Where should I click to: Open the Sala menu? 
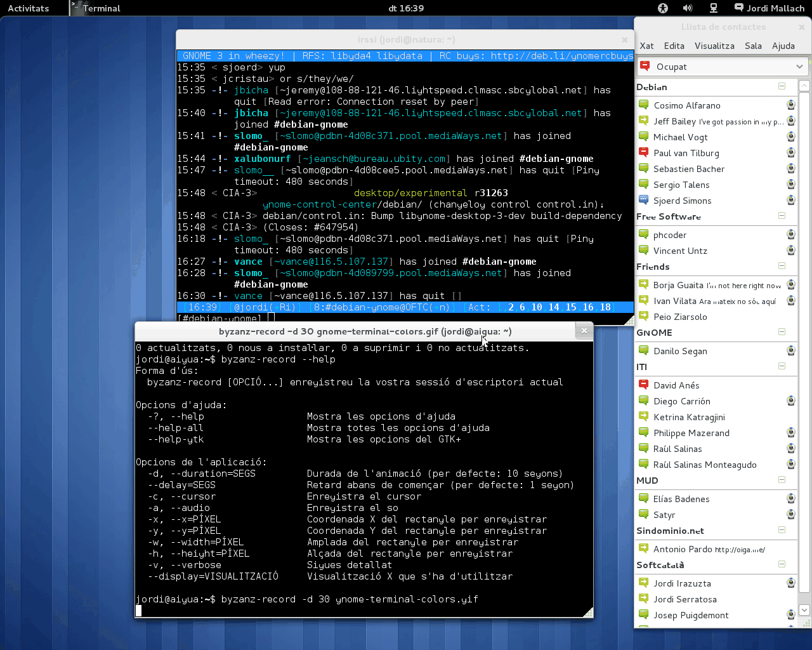[x=753, y=46]
